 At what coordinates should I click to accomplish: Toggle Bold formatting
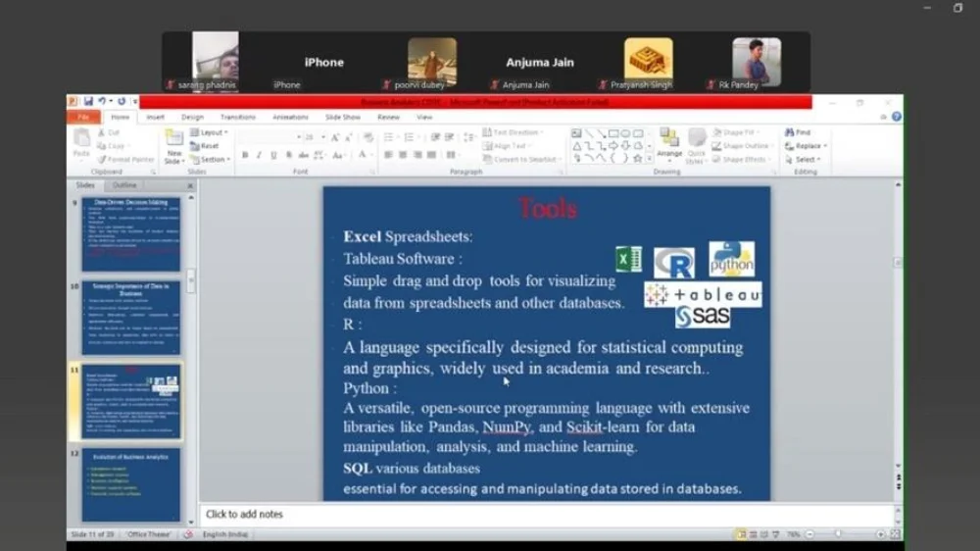245,155
